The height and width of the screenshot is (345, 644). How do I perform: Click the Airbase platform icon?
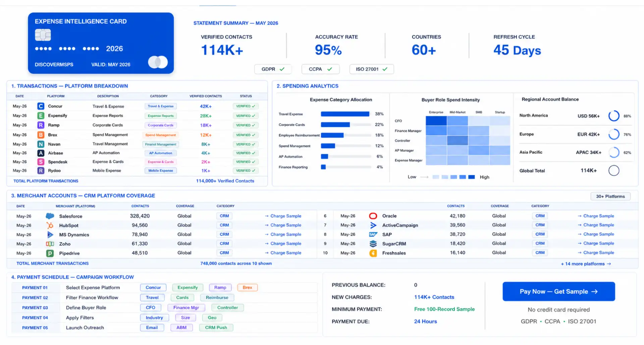click(41, 153)
